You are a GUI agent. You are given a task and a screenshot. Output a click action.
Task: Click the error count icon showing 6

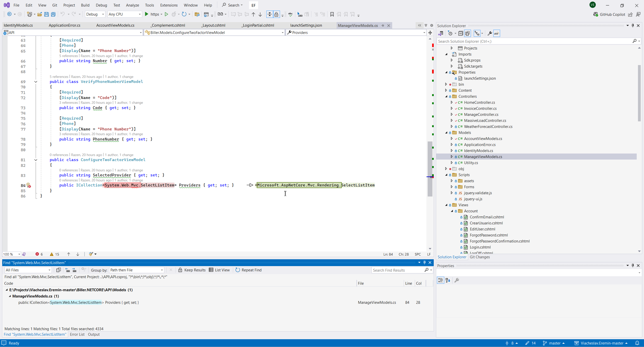coord(37,254)
